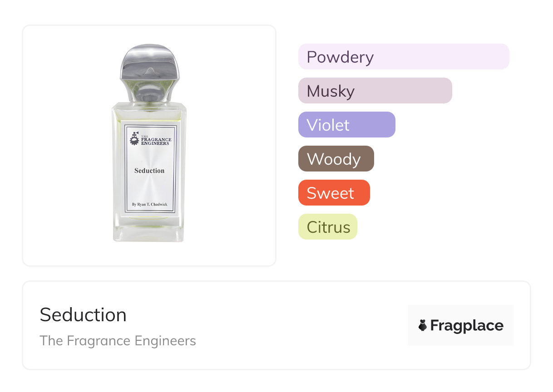Select the Powdery accord bar

tap(403, 57)
